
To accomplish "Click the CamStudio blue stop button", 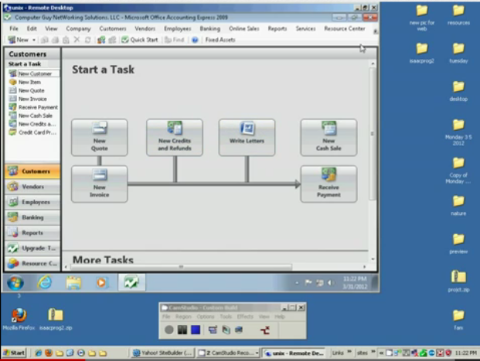I will click(196, 330).
